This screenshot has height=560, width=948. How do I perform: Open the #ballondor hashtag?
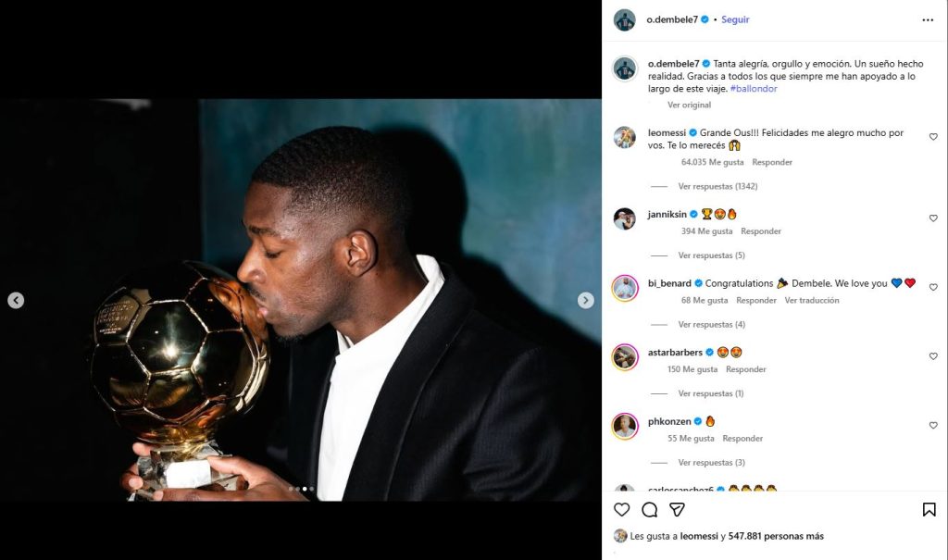click(754, 88)
